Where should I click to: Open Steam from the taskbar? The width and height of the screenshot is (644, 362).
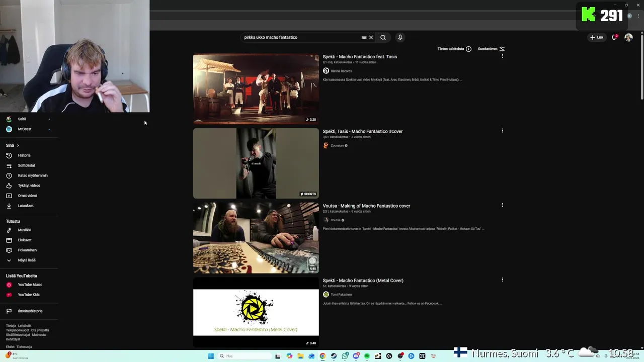pyautogui.click(x=334, y=356)
